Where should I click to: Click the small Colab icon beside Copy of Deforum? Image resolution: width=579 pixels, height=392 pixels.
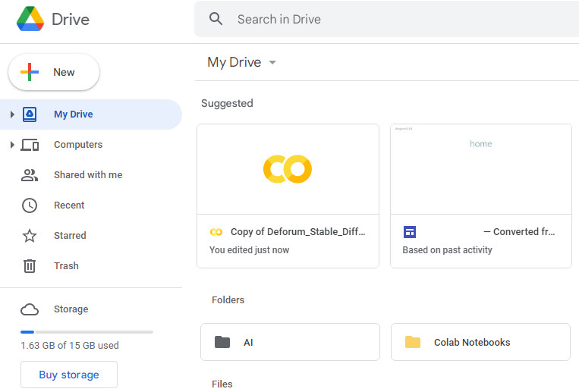tap(216, 232)
